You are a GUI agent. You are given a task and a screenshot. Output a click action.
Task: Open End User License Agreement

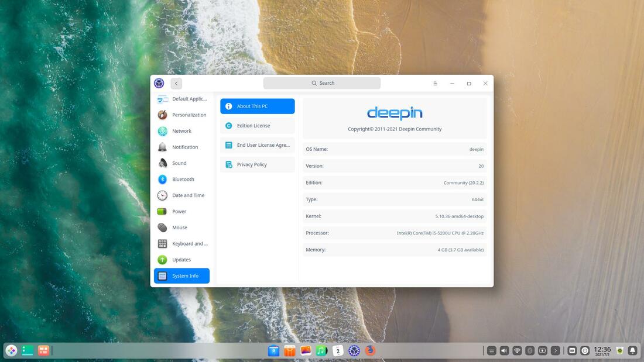[x=258, y=145]
